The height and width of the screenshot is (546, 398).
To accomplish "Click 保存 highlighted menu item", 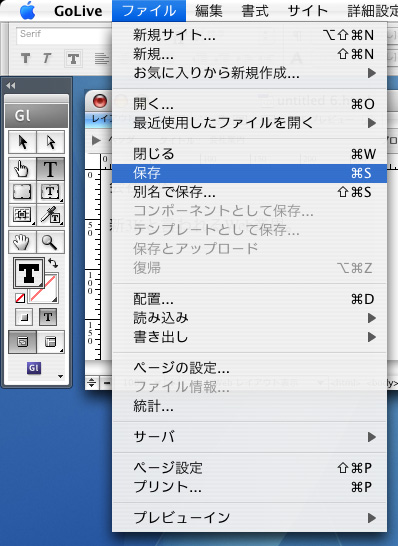I will [249, 173].
